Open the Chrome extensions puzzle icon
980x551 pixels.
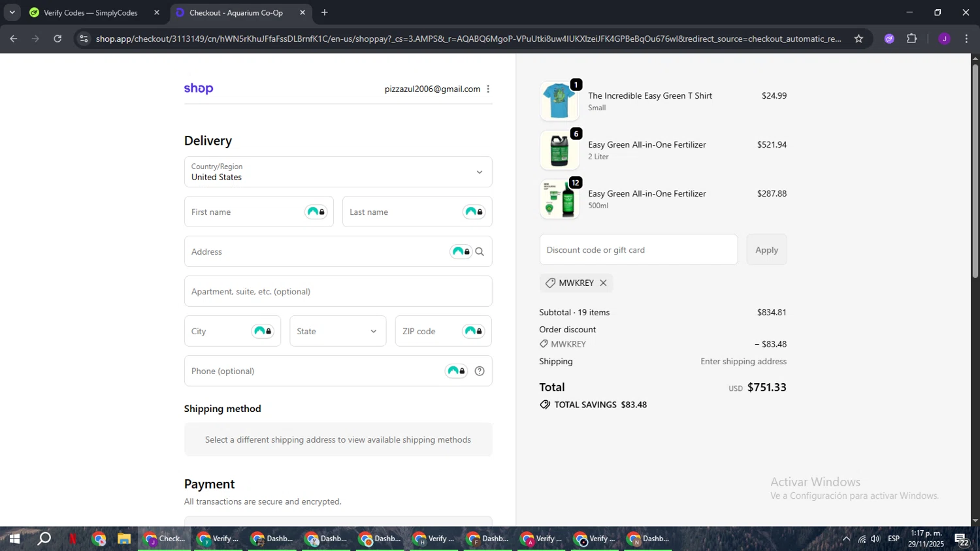912,39
